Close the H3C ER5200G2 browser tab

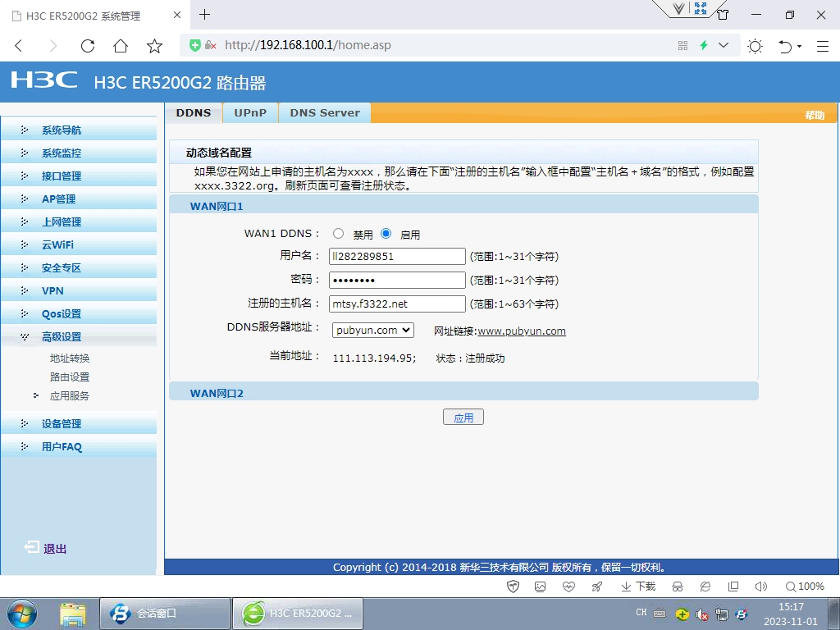click(177, 15)
